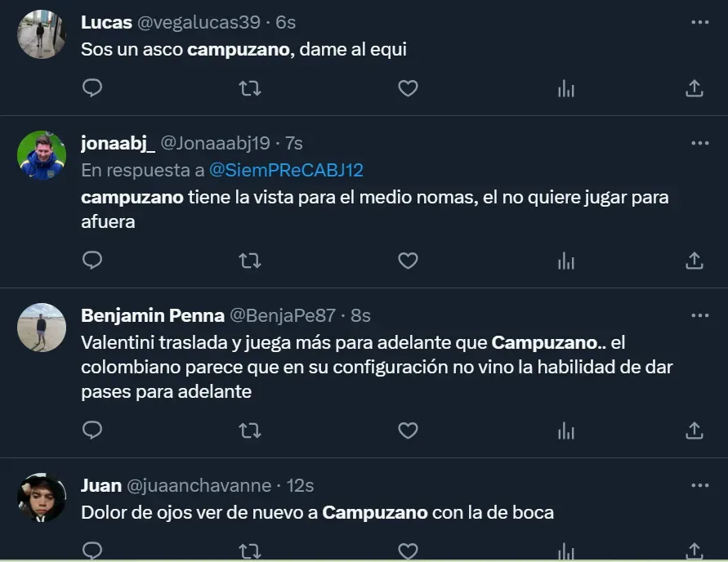The image size is (728, 562).
Task: Open more options on Lucas's tweet
Action: pos(699,22)
